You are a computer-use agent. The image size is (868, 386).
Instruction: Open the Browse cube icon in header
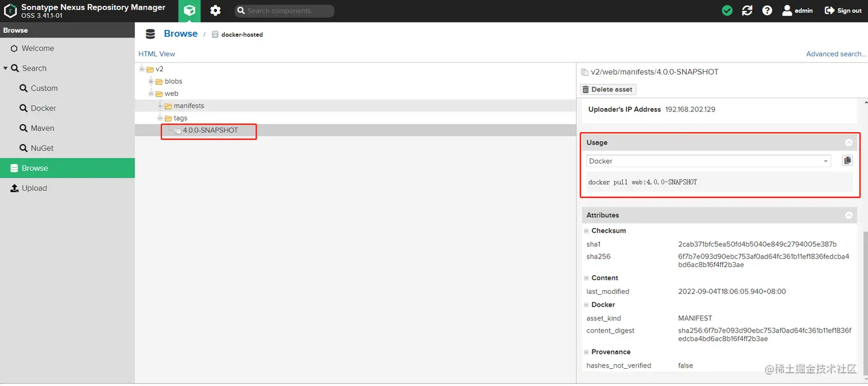point(189,11)
